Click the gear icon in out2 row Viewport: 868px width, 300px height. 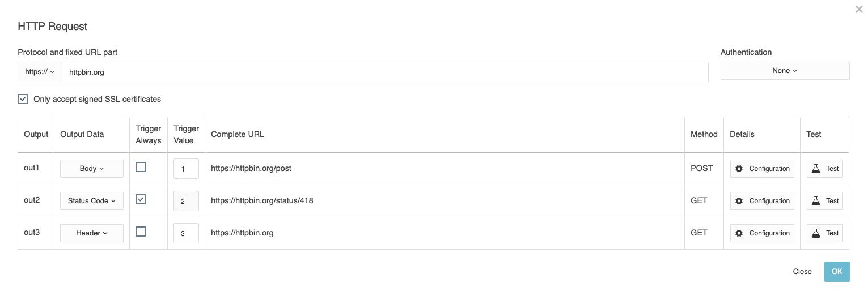[x=739, y=201]
